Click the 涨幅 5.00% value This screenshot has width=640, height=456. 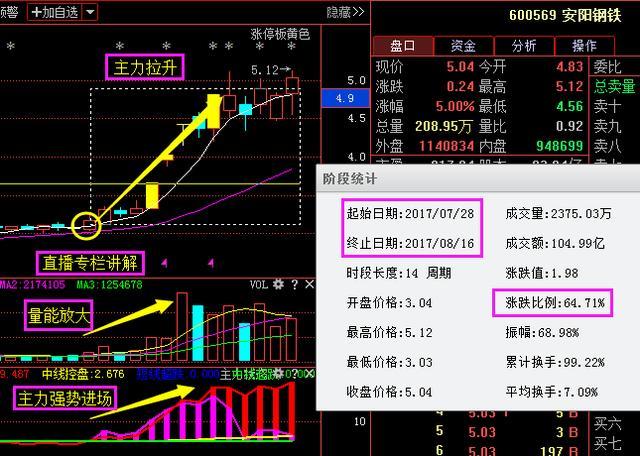click(455, 107)
